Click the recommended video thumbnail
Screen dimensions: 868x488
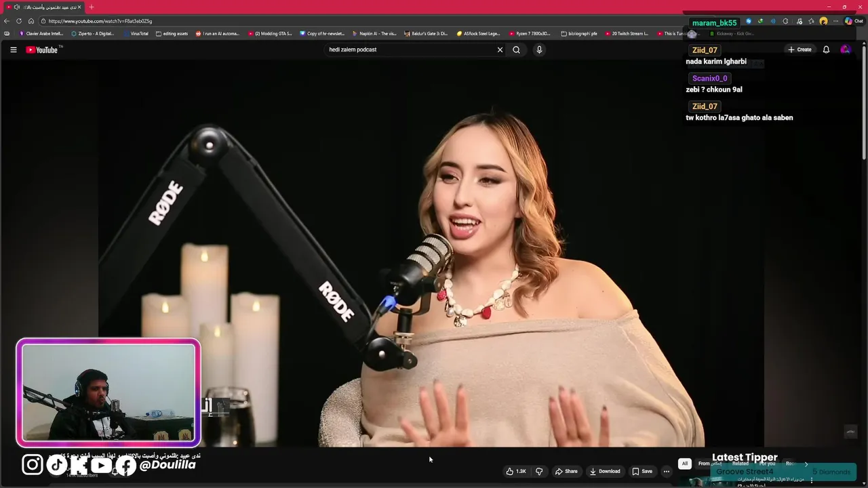click(705, 483)
